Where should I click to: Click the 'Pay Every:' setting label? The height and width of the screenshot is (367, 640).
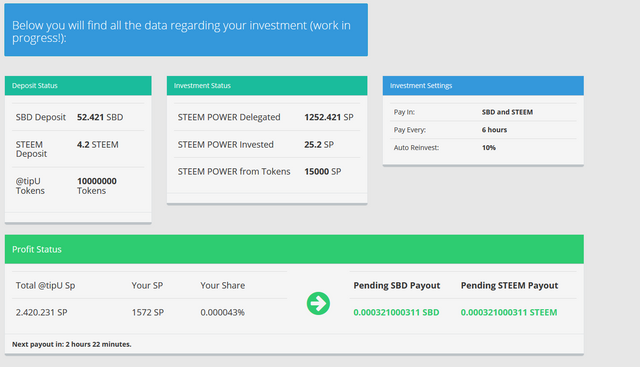click(410, 130)
